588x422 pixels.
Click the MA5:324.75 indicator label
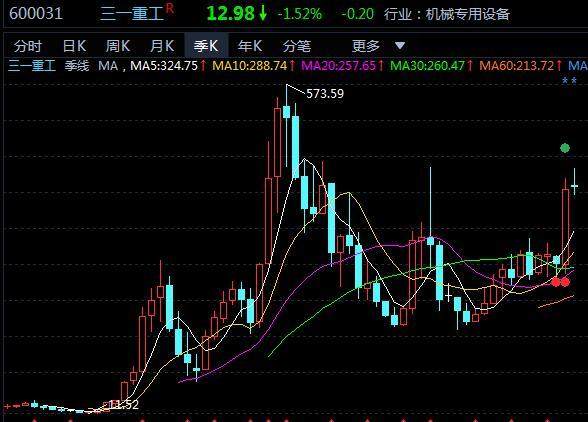coord(164,66)
